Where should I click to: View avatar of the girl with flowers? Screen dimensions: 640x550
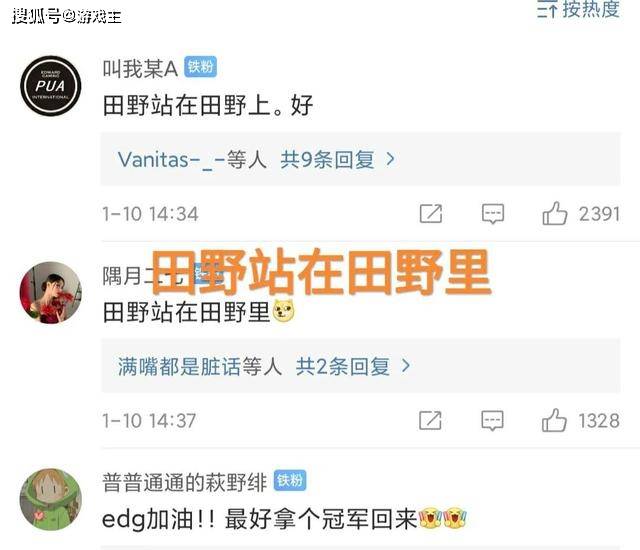tap(51, 293)
